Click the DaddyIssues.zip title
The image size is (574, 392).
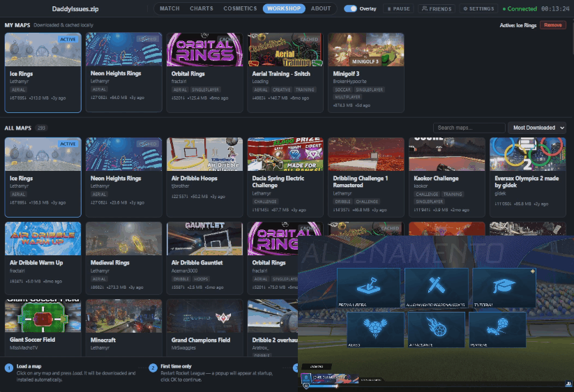(75, 9)
